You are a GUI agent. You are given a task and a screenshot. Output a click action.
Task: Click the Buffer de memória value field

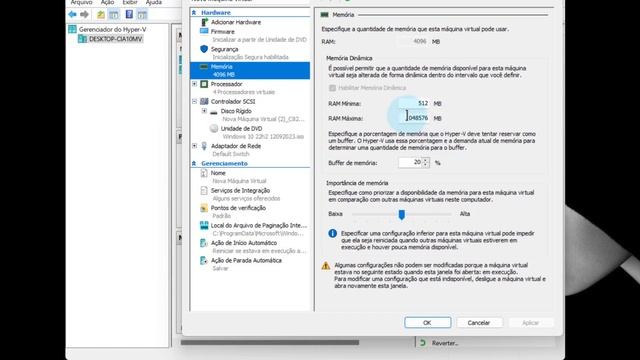410,162
